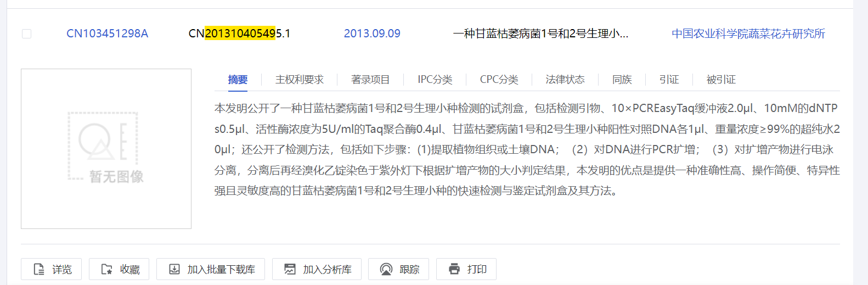Switch to the 主权利要求 tab

point(299,80)
